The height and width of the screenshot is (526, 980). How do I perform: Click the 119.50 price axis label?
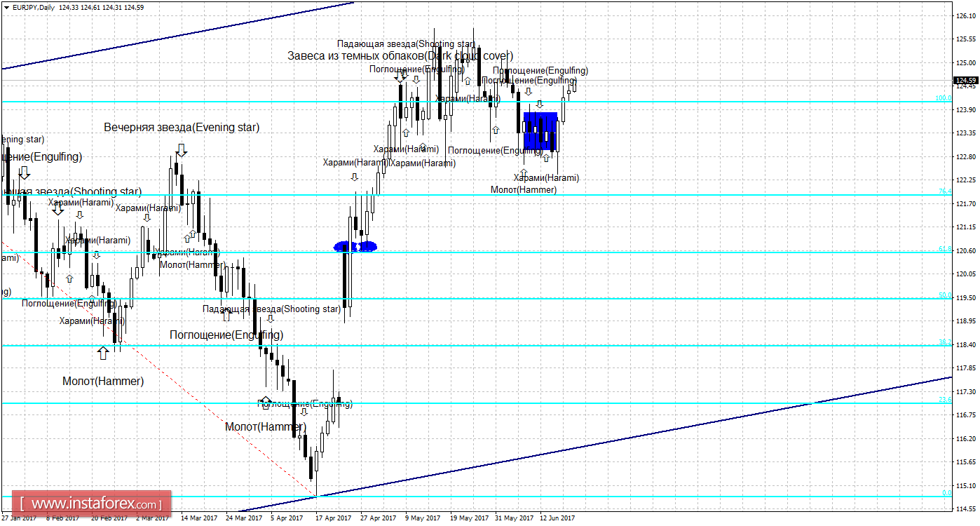[966, 297]
